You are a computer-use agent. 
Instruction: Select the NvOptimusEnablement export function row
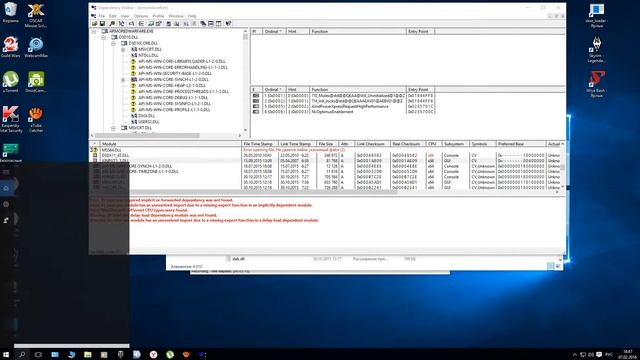click(x=343, y=111)
